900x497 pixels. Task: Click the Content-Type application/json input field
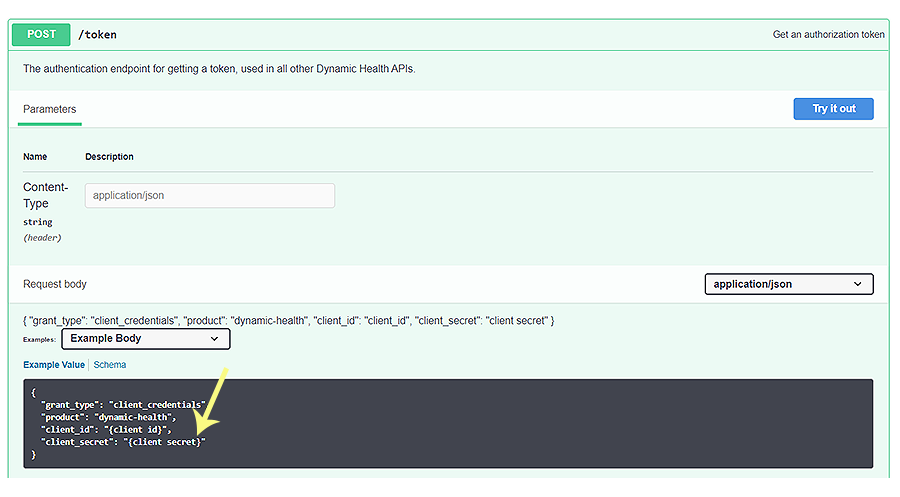tap(210, 196)
